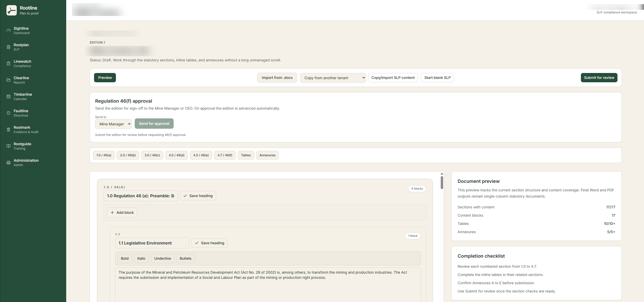Viewport: 644px width, 302px height.
Task: Click the Tables 10/10+ value
Action: [x=609, y=224]
